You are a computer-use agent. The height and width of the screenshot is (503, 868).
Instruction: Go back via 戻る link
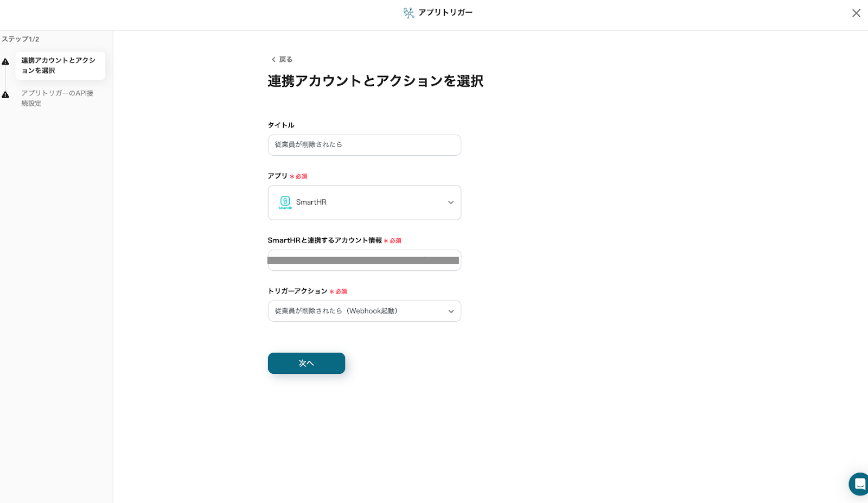(x=285, y=60)
